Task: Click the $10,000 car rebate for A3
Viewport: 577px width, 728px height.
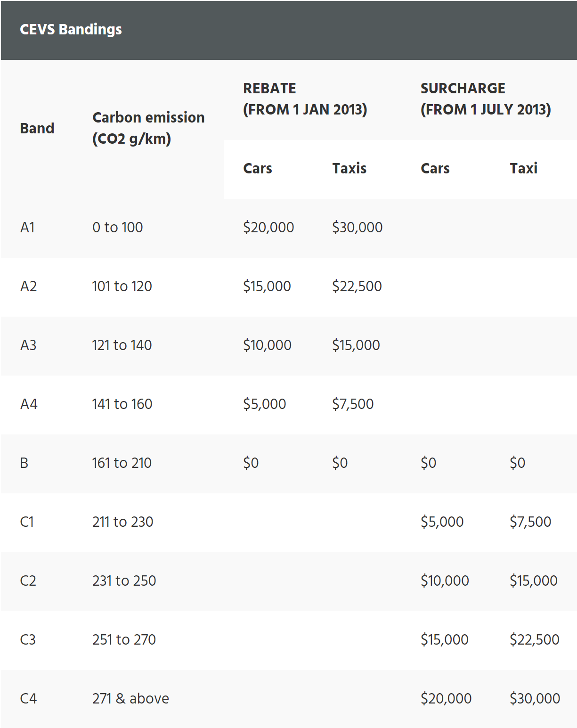Action: click(x=267, y=345)
